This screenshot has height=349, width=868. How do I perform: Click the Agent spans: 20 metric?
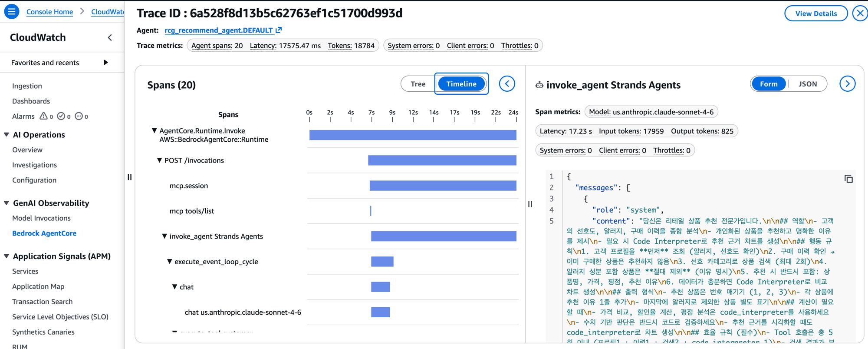pos(217,46)
